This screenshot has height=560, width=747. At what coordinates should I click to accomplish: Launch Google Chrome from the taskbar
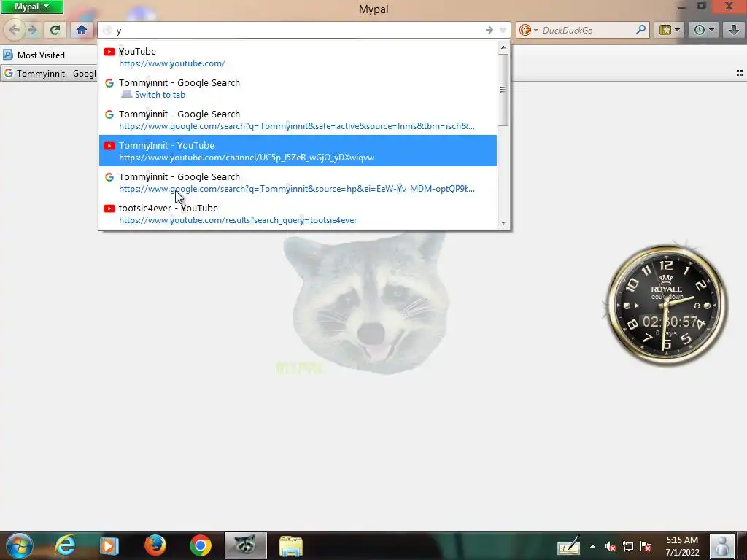pyautogui.click(x=201, y=545)
